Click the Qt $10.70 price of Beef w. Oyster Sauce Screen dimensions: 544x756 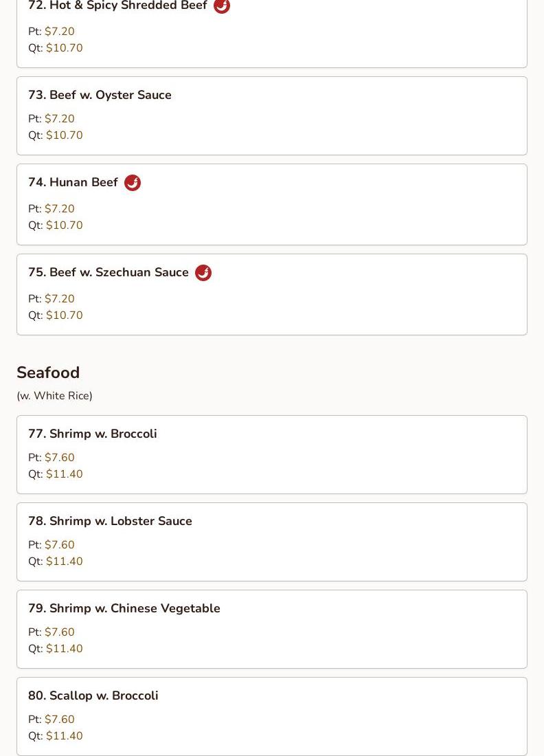point(65,135)
